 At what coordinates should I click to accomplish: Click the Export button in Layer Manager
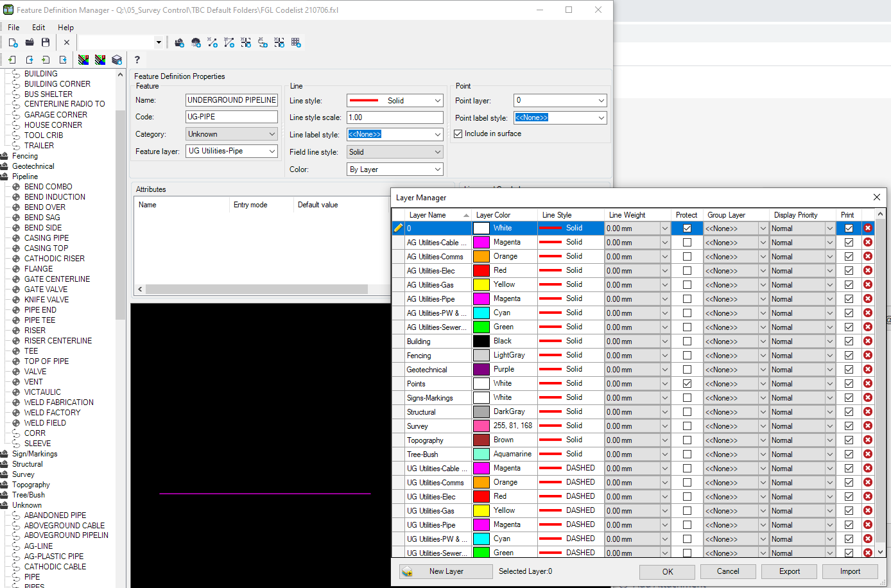point(789,571)
